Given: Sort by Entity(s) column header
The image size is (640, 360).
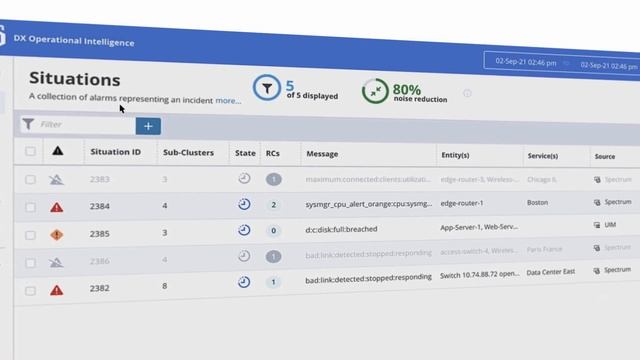Looking at the screenshot, I should pyautogui.click(x=455, y=155).
